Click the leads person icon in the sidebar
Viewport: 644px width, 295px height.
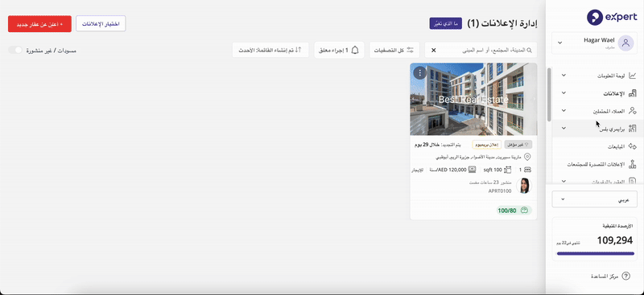(633, 111)
